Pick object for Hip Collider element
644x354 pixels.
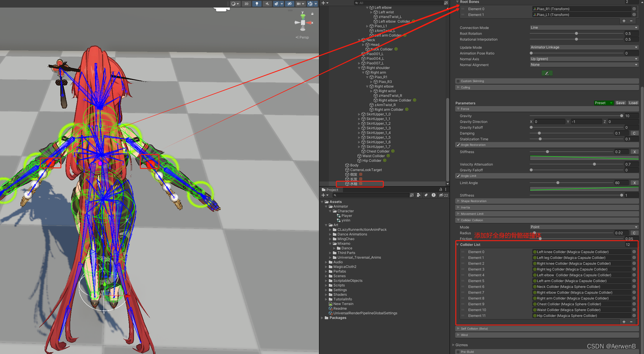(634, 316)
